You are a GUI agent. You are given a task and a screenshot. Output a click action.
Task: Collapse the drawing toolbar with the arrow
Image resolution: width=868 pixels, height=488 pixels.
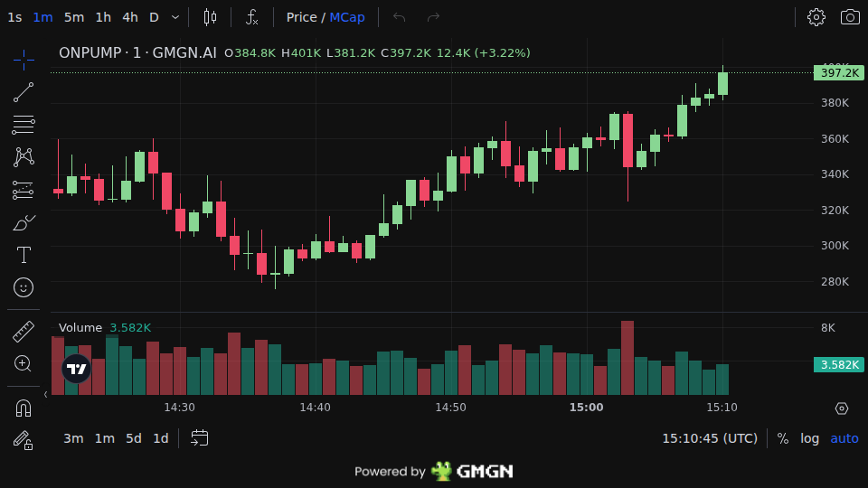(45, 395)
